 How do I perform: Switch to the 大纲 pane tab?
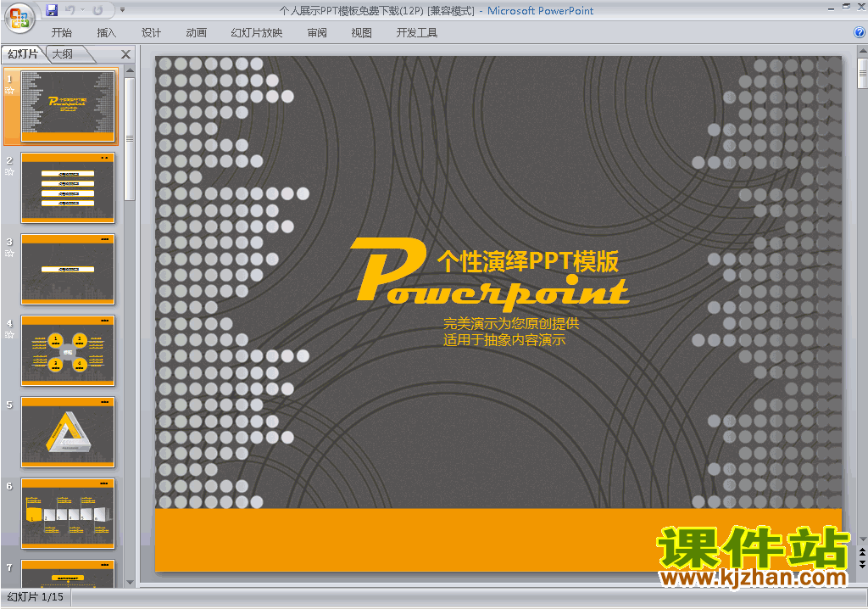pos(62,53)
